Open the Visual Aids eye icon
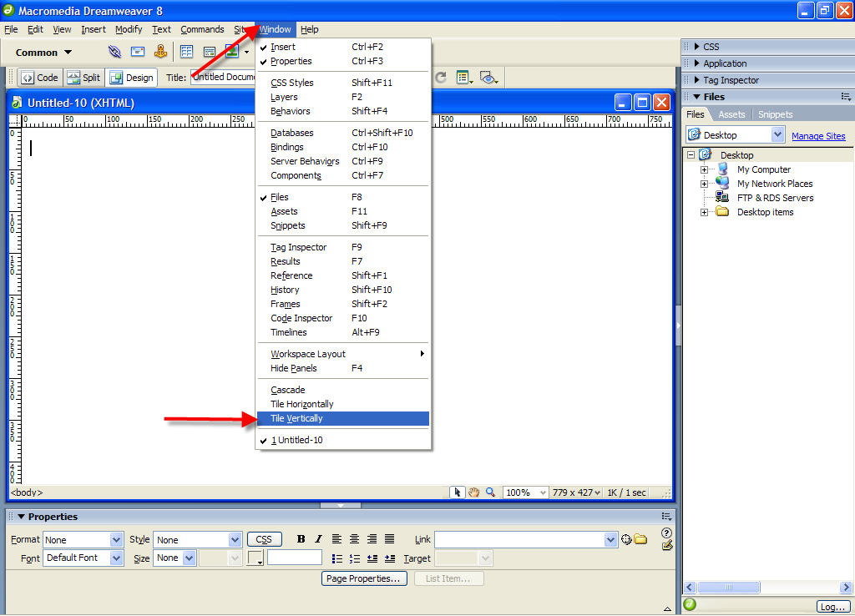The width and height of the screenshot is (855, 616). (488, 78)
